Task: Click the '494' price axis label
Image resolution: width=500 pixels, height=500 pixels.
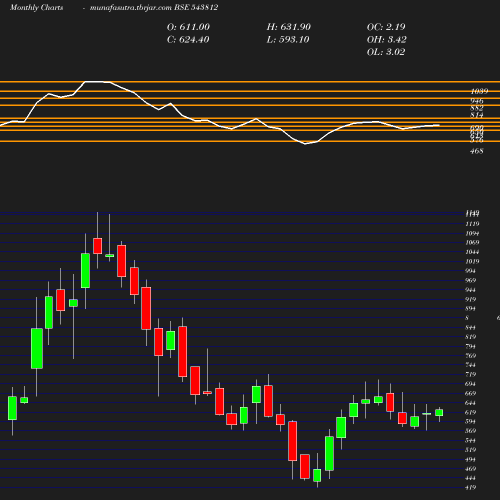Action: pos(471,460)
